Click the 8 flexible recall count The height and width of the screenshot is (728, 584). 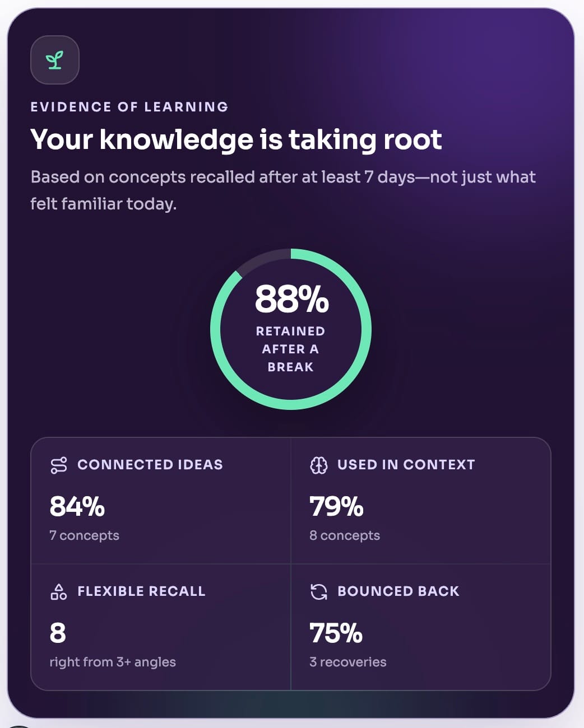click(58, 633)
